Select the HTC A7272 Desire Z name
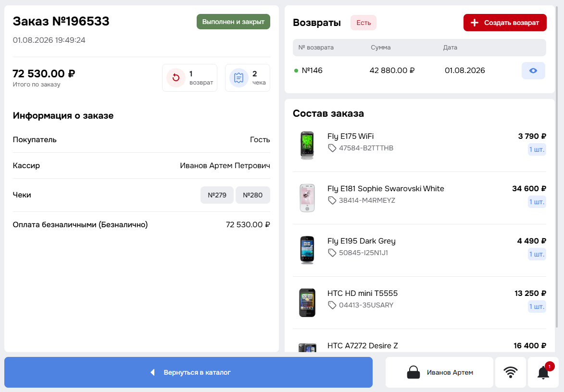564x392 pixels. 363,346
